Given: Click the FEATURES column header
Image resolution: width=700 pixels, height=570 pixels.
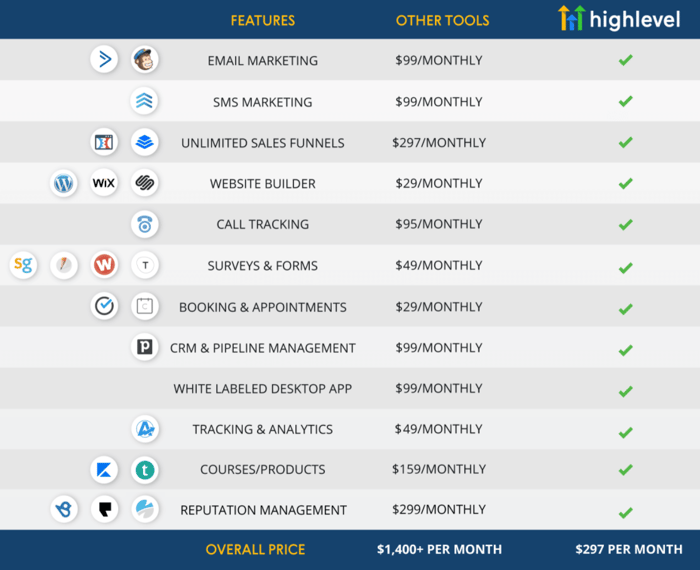Looking at the screenshot, I should [x=263, y=20].
